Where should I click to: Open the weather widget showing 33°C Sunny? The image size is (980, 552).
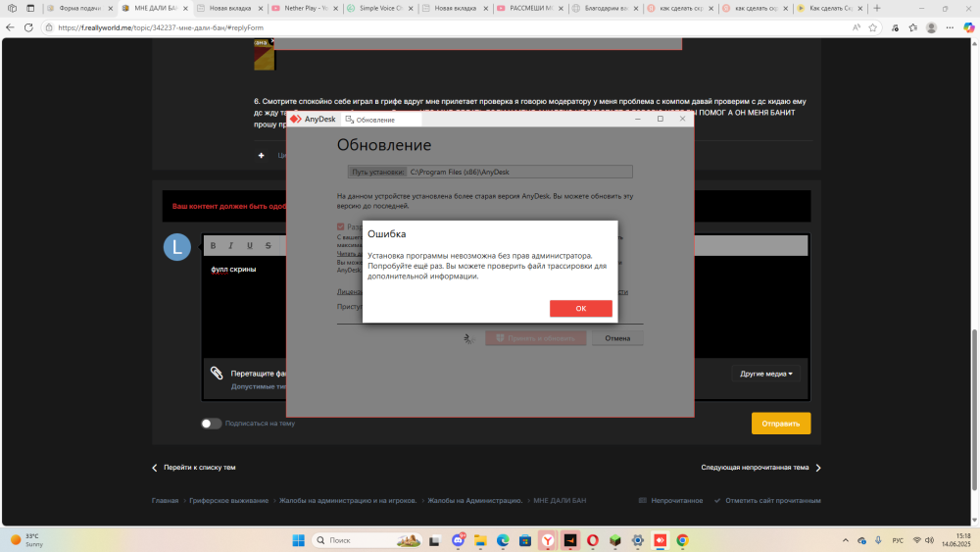[x=27, y=540]
